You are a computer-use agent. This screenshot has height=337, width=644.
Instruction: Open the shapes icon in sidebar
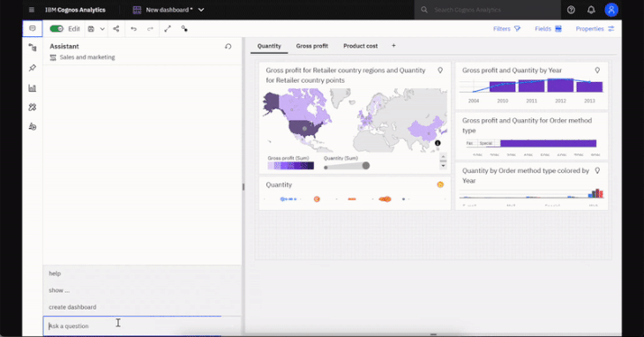click(x=33, y=126)
